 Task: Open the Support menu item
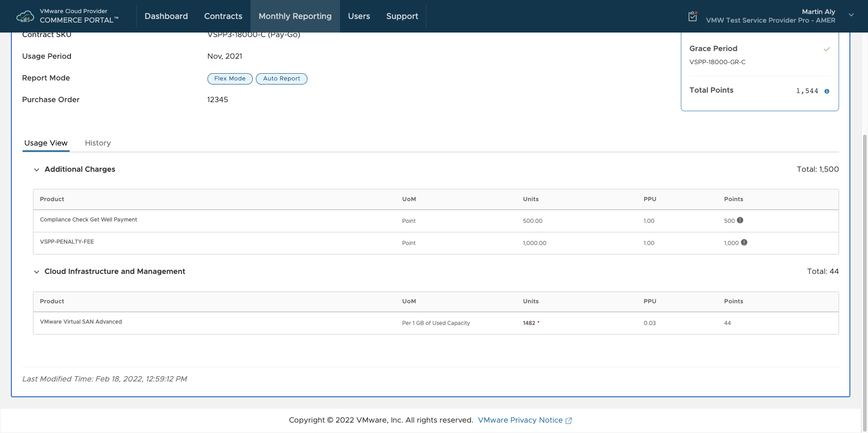click(x=402, y=16)
